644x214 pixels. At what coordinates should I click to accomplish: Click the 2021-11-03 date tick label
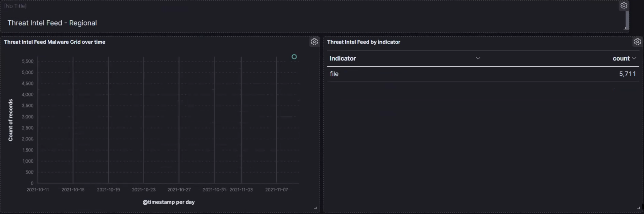(241, 190)
